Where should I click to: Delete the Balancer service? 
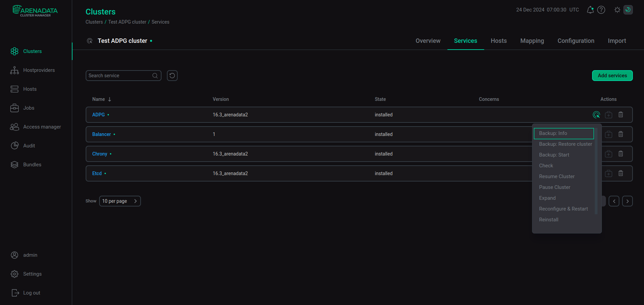tap(621, 134)
